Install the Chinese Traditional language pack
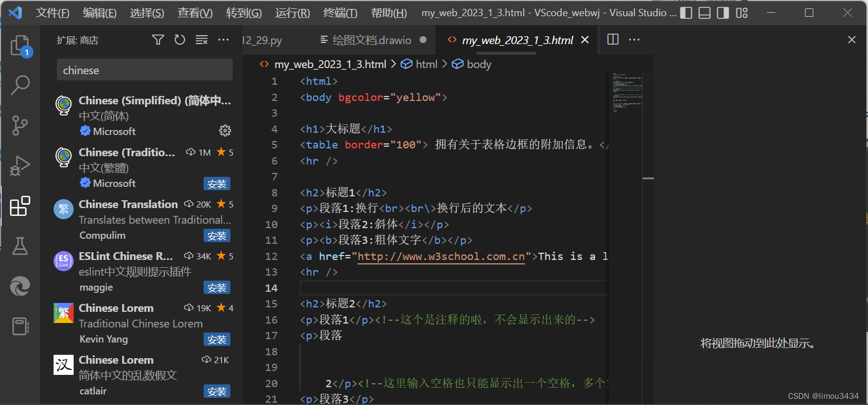Screen dimensions: 868x405 point(216,183)
